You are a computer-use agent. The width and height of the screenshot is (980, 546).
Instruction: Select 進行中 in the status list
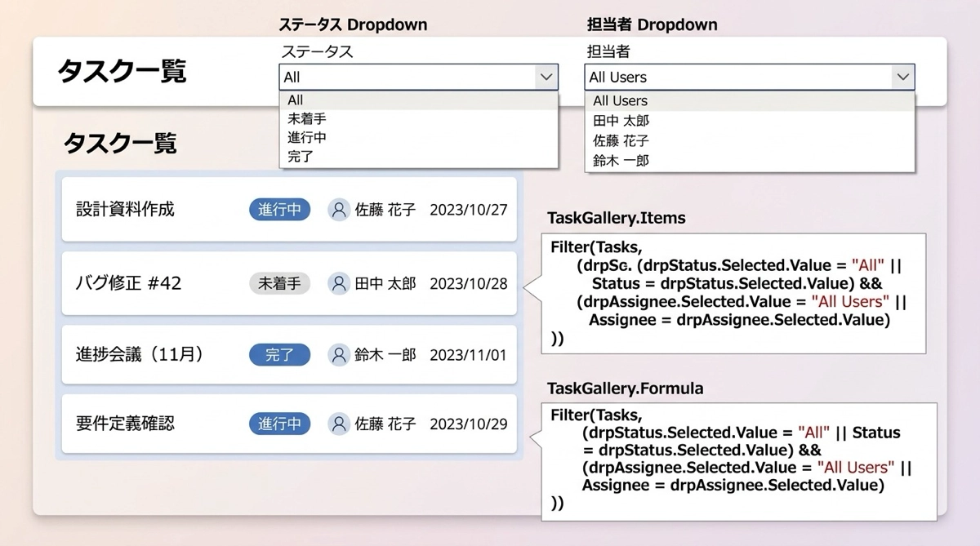pos(307,137)
